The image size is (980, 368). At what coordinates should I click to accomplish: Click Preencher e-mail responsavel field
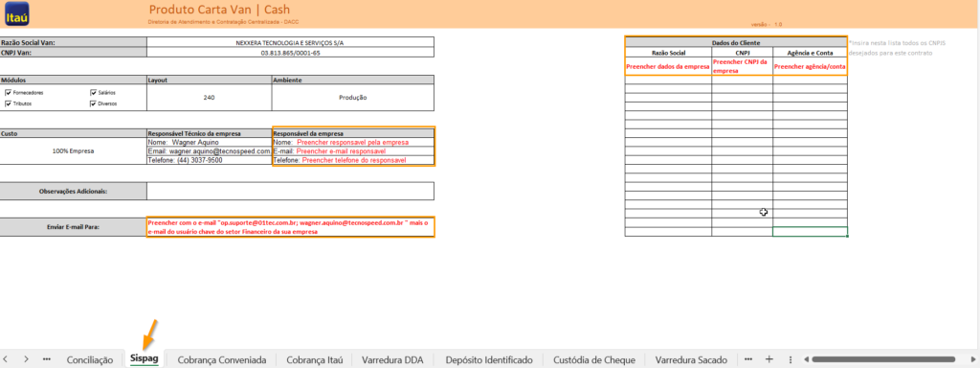coord(353,151)
